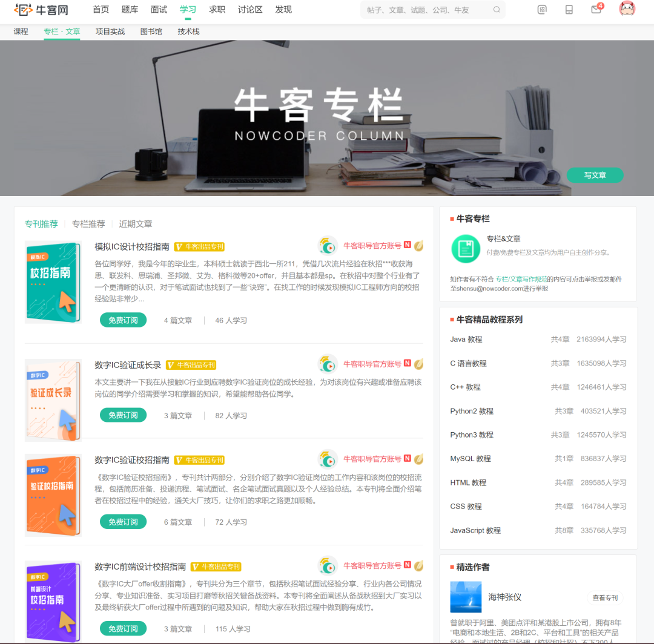Viewport: 654px width, 644px height.
Task: Open the 招 recruitment icon in header
Action: tap(542, 10)
